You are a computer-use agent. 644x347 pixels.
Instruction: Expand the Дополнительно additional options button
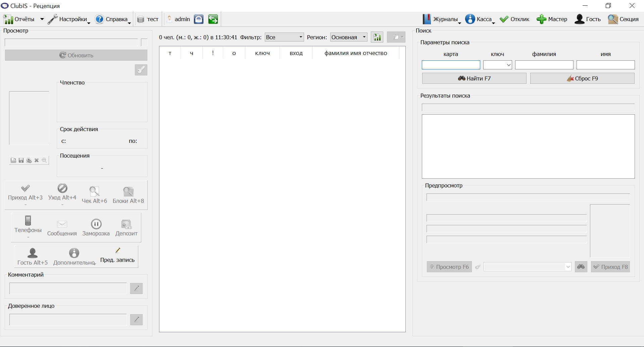74,257
